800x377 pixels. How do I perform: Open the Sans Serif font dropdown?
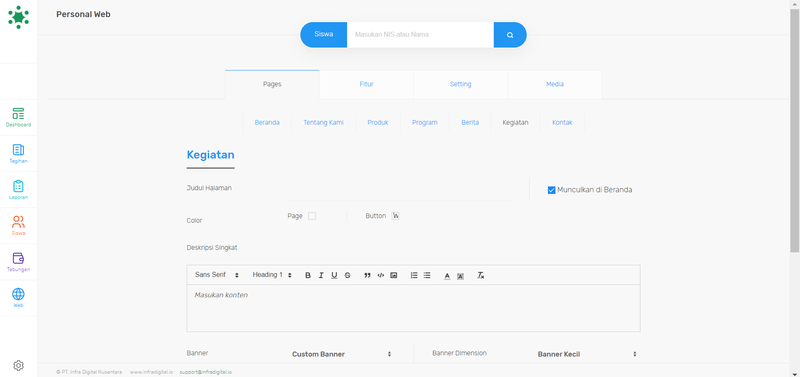coord(217,275)
